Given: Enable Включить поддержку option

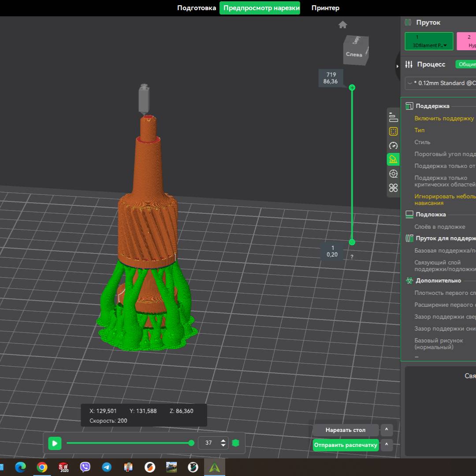Looking at the screenshot, I should [443, 118].
